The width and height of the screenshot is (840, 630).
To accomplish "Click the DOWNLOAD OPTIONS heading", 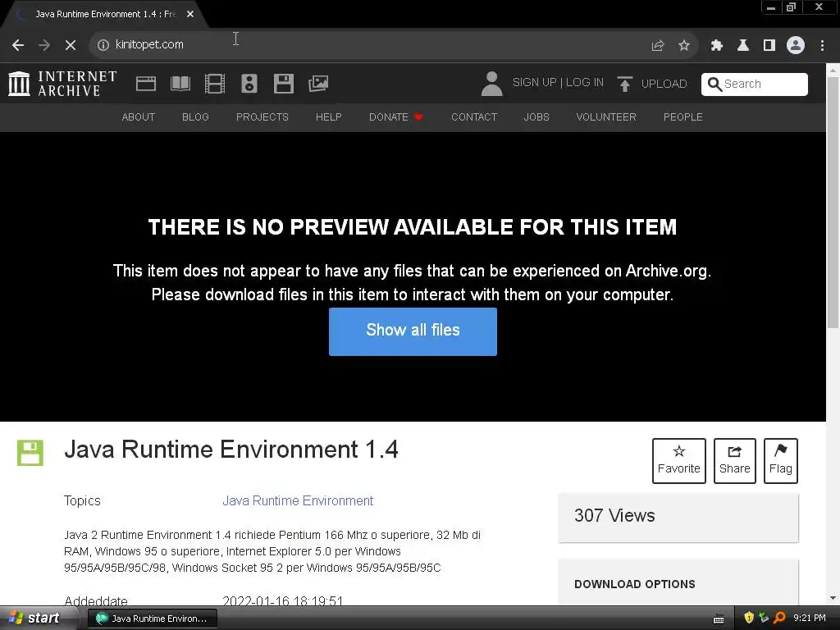I will pyautogui.click(x=635, y=584).
